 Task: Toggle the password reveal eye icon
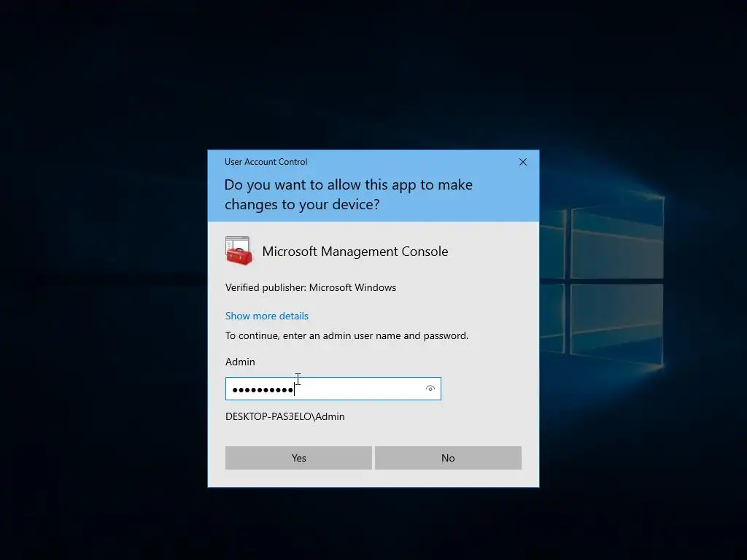(430, 389)
